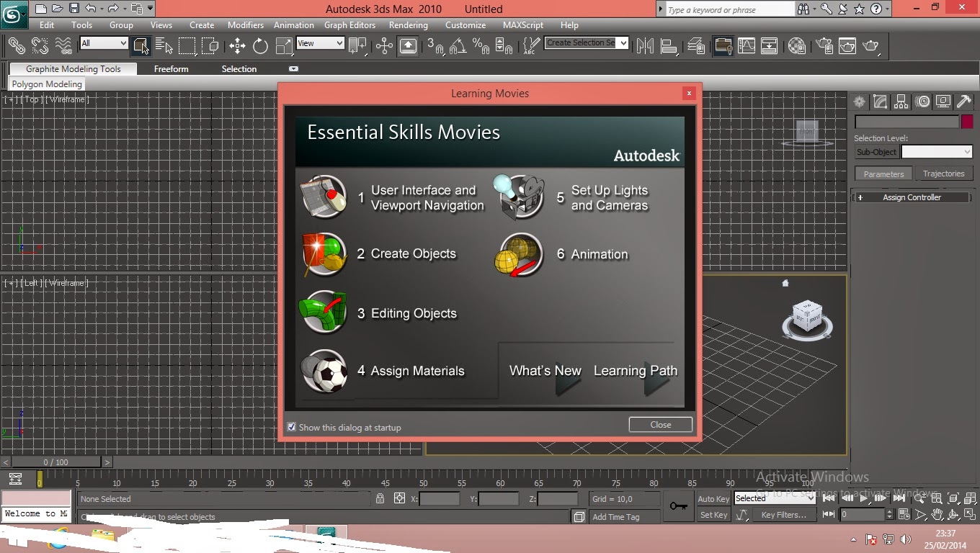Open Curve Editor from toolbar

747,45
